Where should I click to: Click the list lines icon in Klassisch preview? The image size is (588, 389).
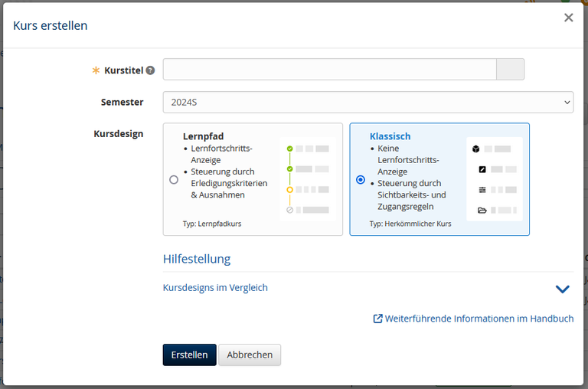[x=482, y=190]
